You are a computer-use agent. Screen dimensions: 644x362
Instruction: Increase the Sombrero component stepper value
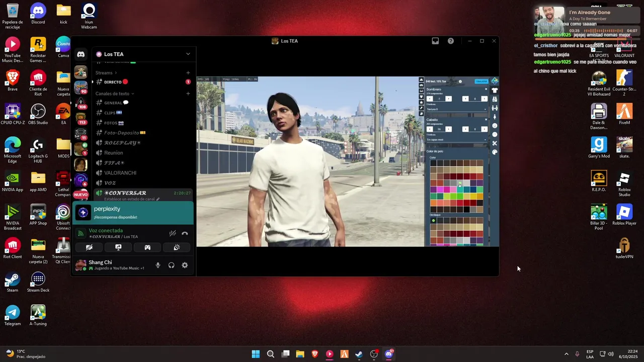coord(448,99)
